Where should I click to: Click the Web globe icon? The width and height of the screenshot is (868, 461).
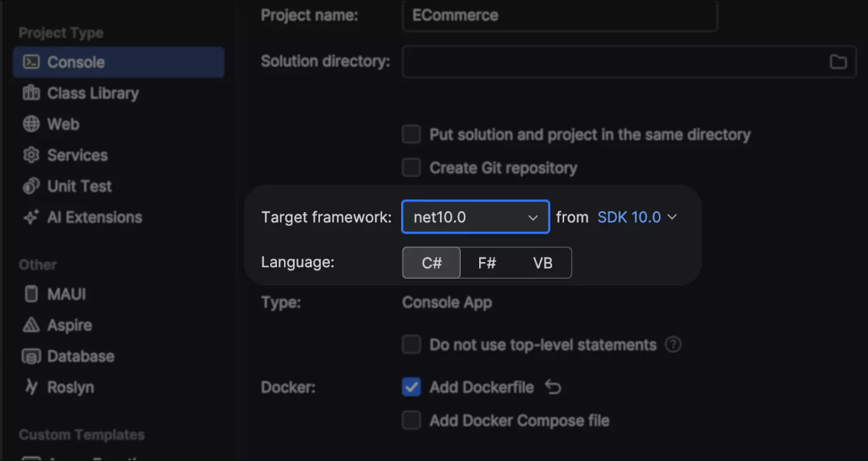tap(31, 124)
